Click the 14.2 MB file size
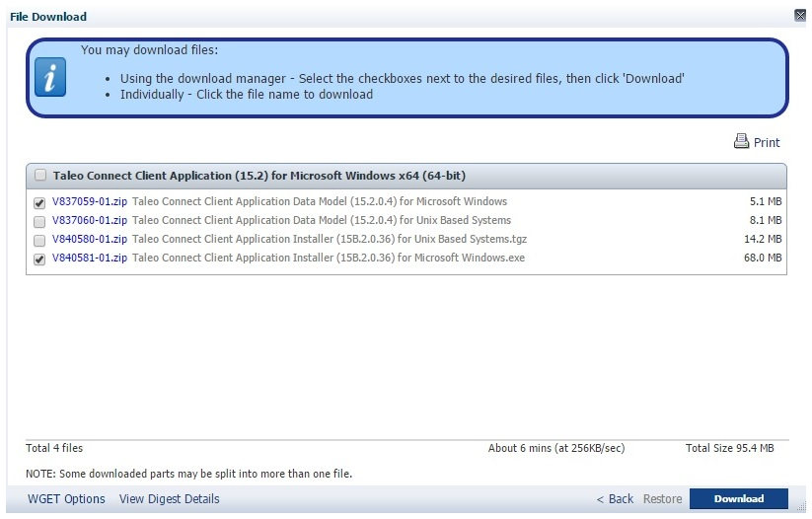The width and height of the screenshot is (812, 519). point(763,239)
